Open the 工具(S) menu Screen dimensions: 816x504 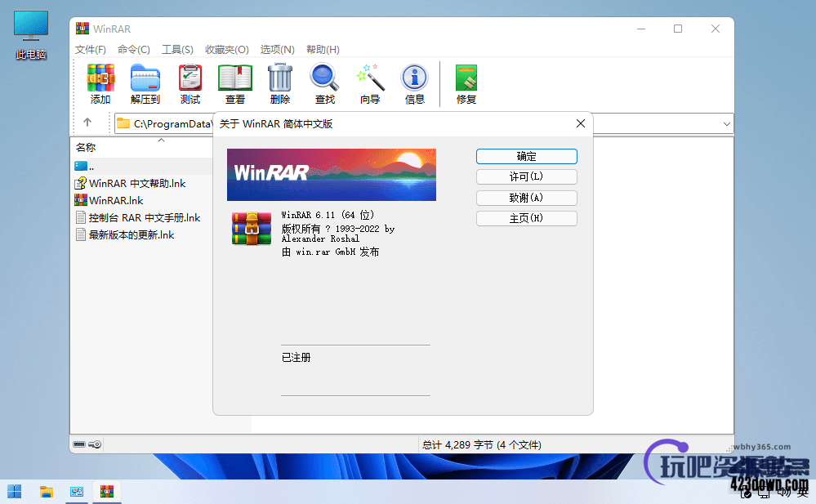point(177,50)
